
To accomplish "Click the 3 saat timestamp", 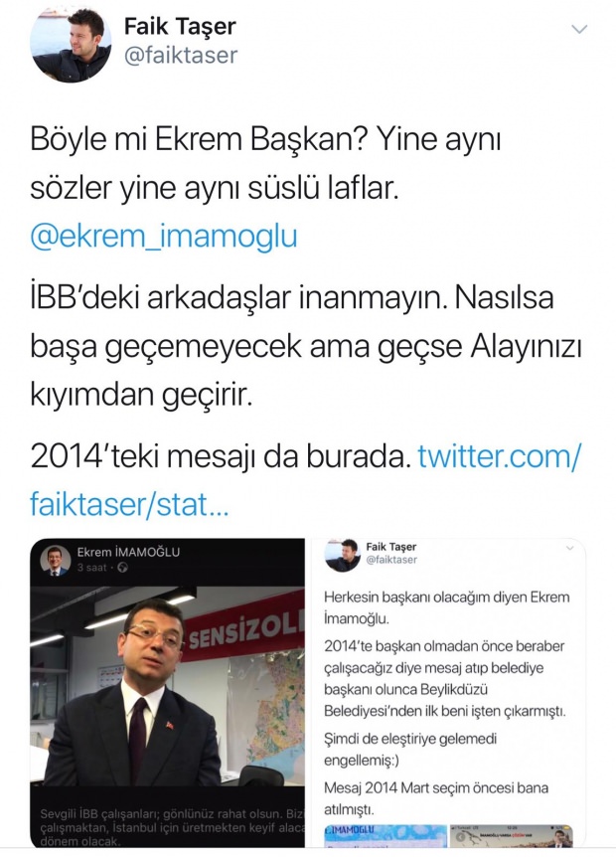I will click(x=91, y=568).
